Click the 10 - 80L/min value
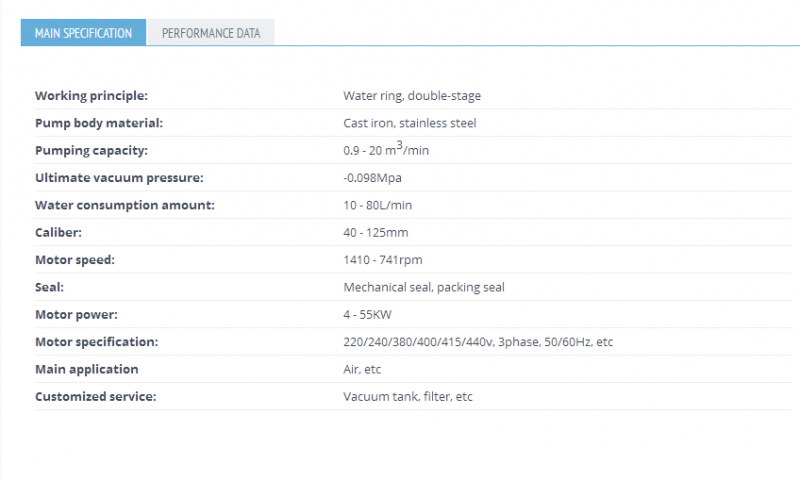The height and width of the screenshot is (481, 800). [378, 205]
